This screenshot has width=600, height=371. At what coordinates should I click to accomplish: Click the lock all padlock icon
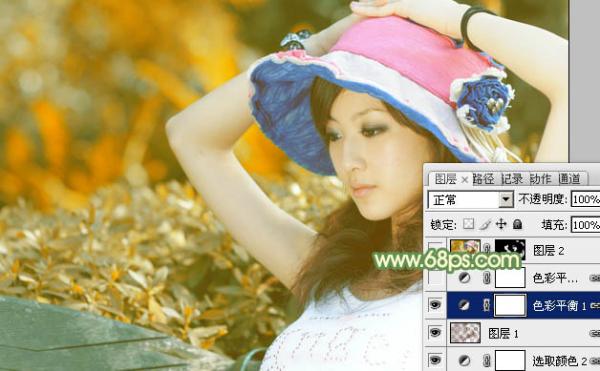[517, 224]
